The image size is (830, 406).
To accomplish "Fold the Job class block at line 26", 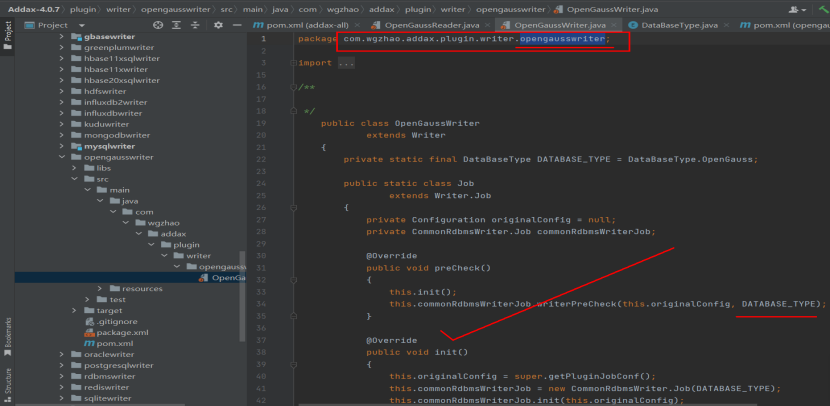I will point(294,207).
